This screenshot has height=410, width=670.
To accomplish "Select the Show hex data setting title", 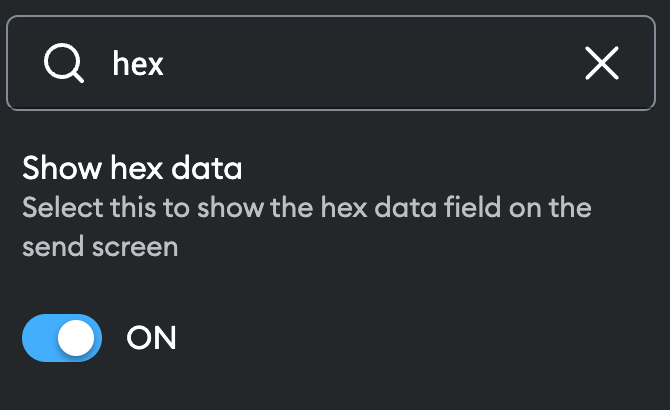I will [x=132, y=167].
